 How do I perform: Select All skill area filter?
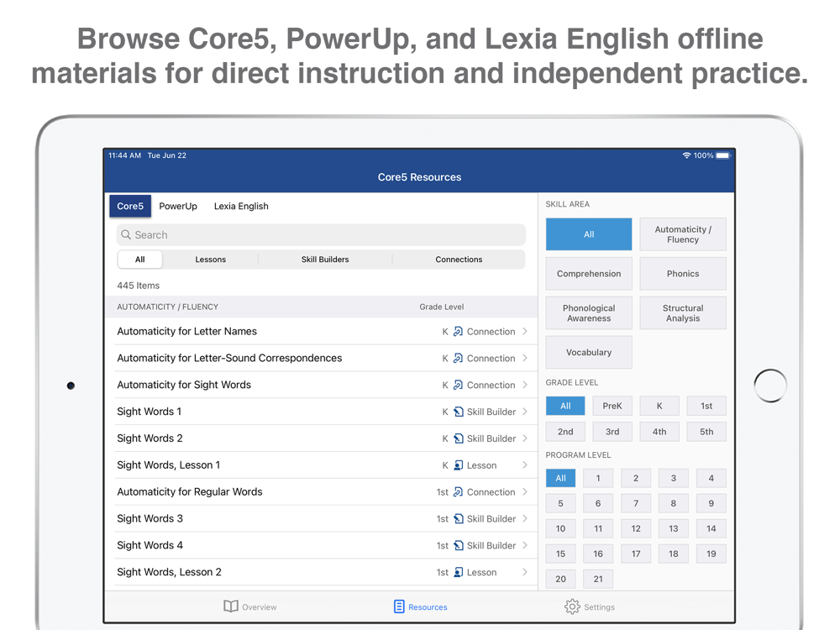(x=589, y=234)
